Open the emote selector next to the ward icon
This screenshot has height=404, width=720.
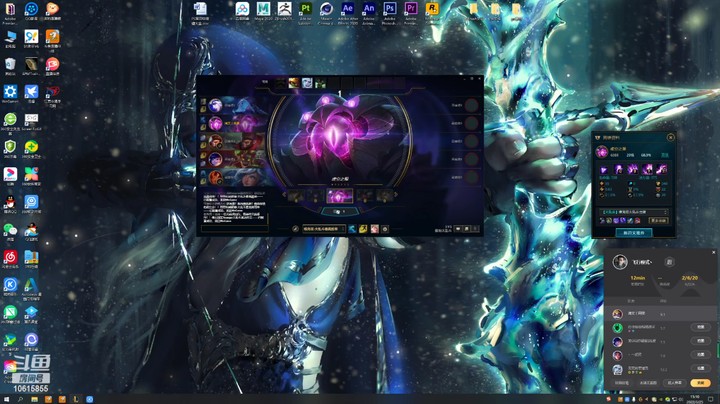(385, 229)
